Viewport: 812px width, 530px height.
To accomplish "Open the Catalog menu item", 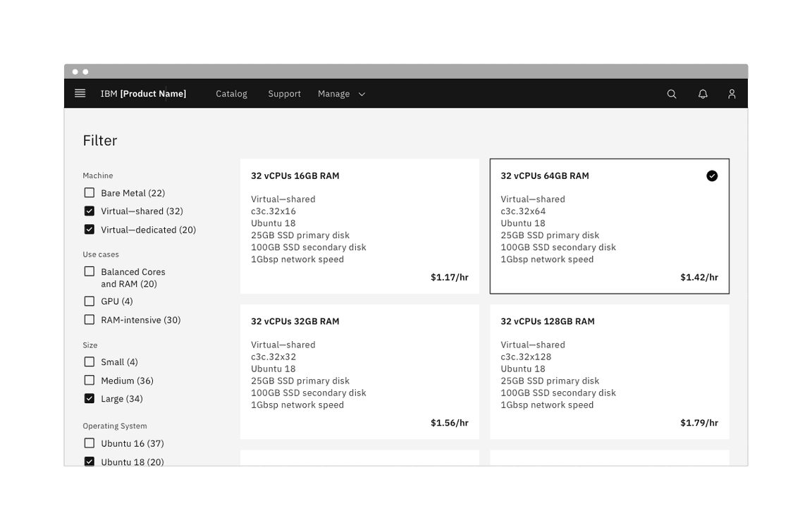I will 231,93.
